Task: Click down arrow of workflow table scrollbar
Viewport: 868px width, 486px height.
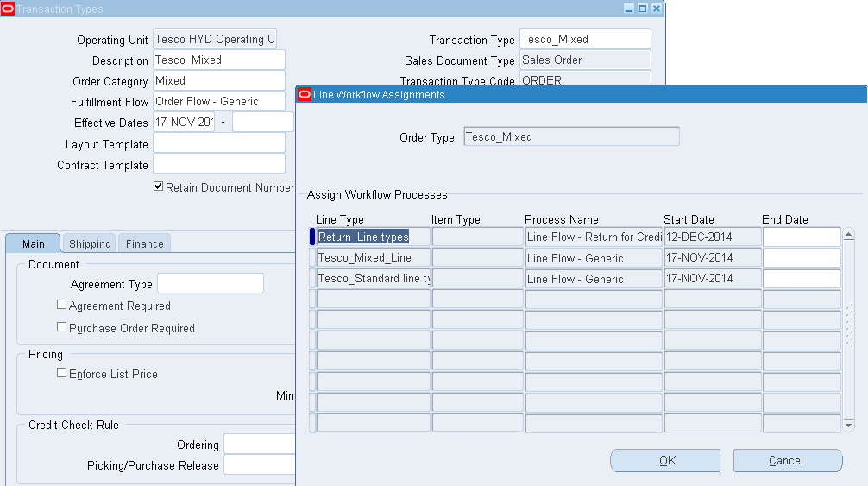Action: (849, 426)
